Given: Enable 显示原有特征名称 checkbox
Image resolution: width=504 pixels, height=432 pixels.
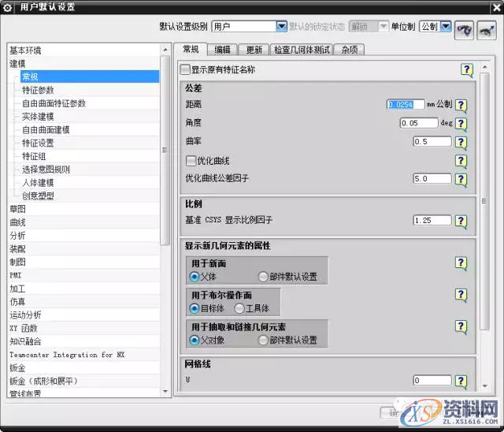Looking at the screenshot, I should click(x=185, y=69).
